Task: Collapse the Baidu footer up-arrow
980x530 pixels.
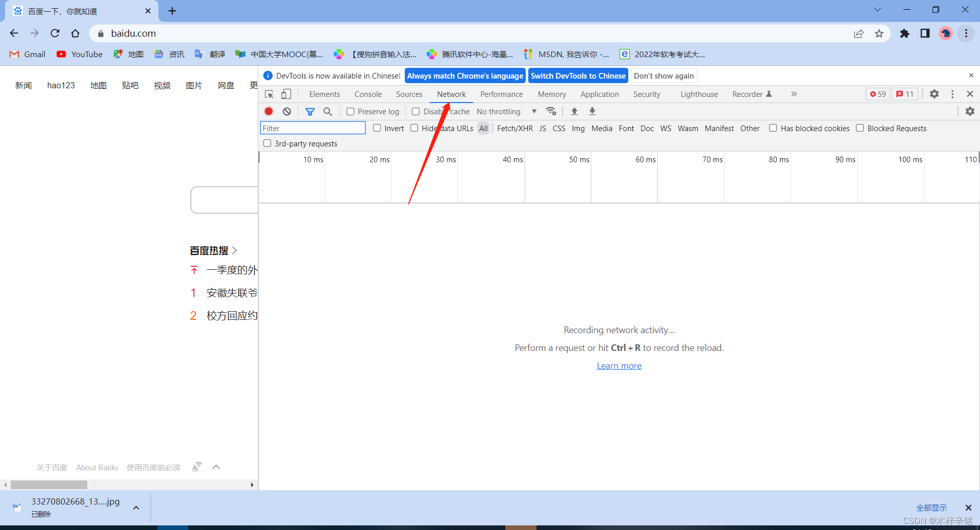Action: (x=216, y=467)
